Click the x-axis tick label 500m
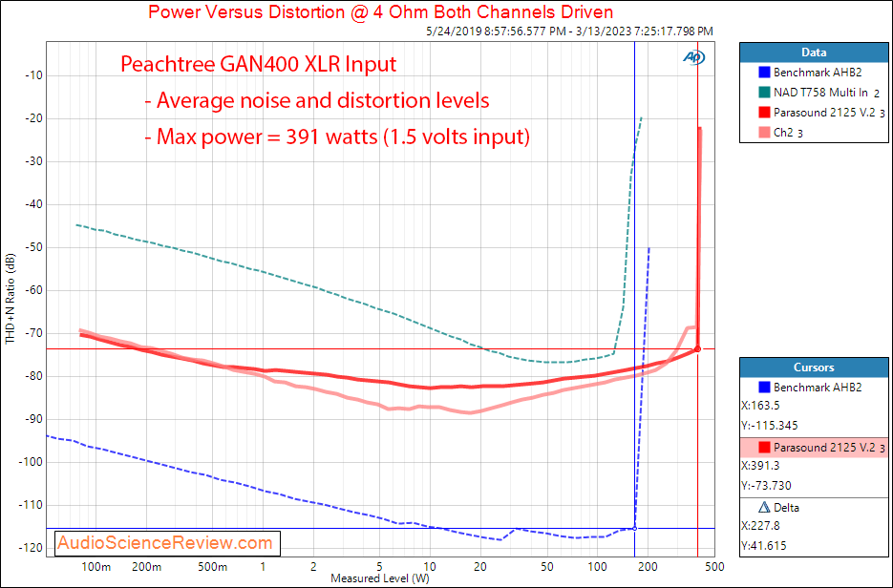893x588 pixels. 212,567
